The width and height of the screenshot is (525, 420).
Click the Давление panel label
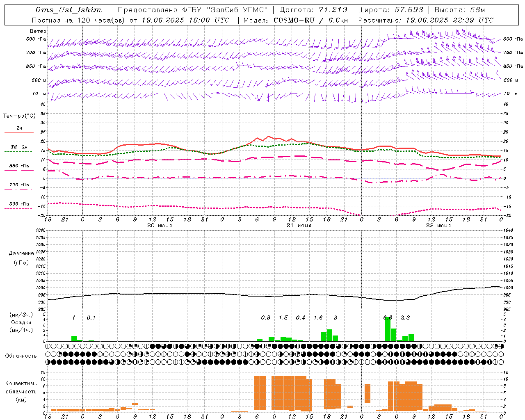pos(21,253)
